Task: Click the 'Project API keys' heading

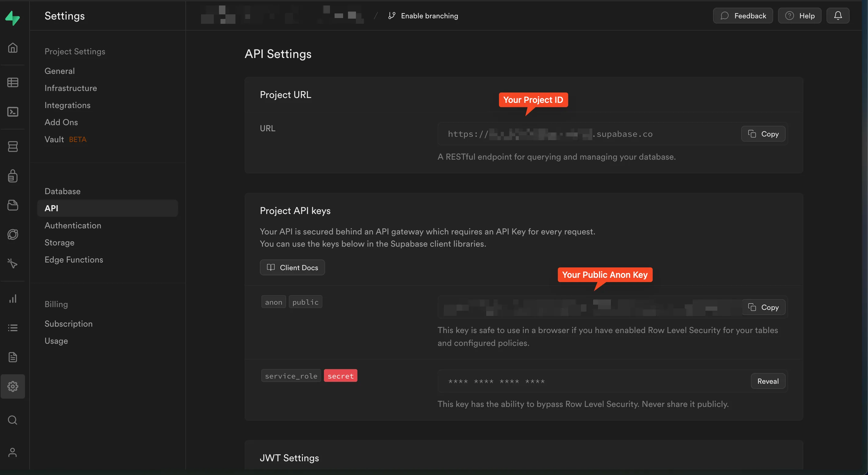Action: [x=295, y=211]
